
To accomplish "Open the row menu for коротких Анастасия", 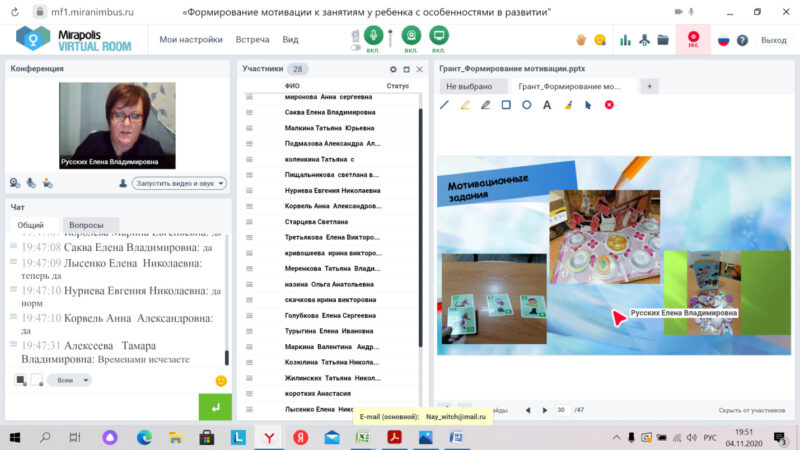I will pos(249,393).
